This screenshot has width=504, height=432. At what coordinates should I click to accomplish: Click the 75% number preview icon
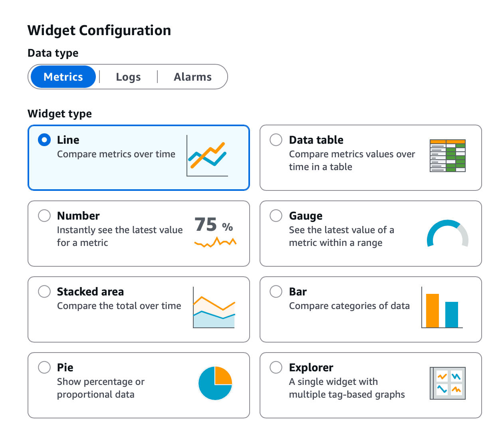[215, 232]
